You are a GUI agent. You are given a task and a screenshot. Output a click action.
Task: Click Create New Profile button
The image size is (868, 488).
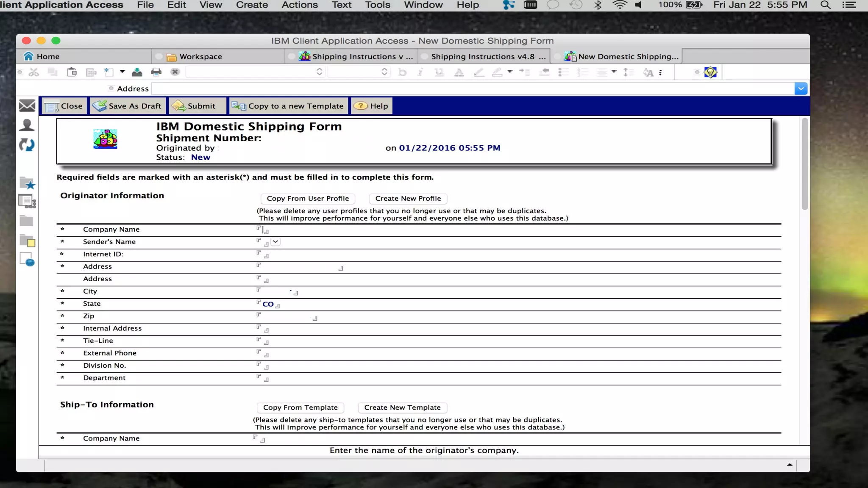pos(408,199)
